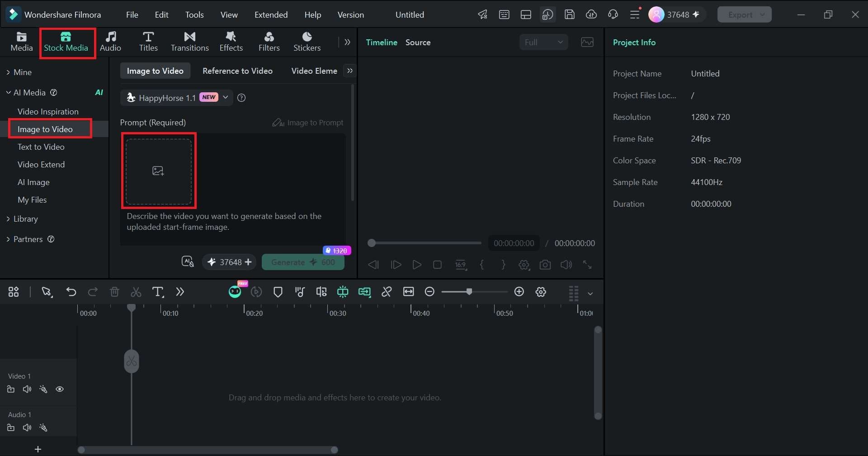Click the AI prompt enhance icon
The height and width of the screenshot is (456, 868).
(188, 262)
